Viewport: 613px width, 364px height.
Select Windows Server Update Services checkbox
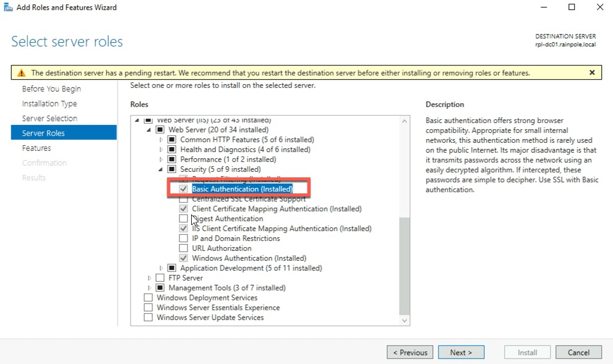tap(148, 318)
